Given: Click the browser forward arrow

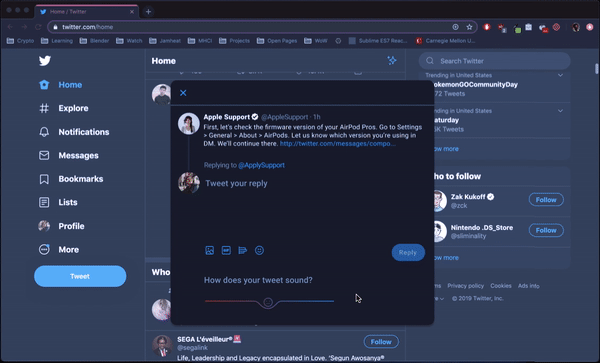Looking at the screenshot, I should point(24,27).
